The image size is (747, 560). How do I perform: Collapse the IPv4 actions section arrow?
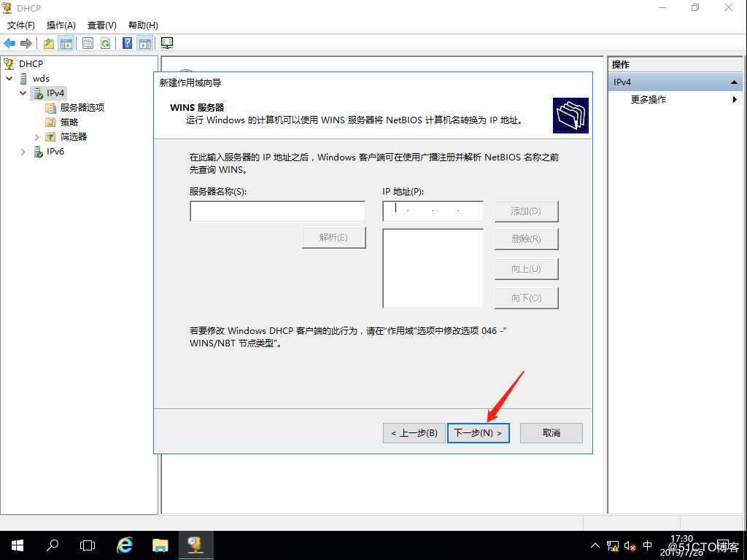pyautogui.click(x=734, y=82)
